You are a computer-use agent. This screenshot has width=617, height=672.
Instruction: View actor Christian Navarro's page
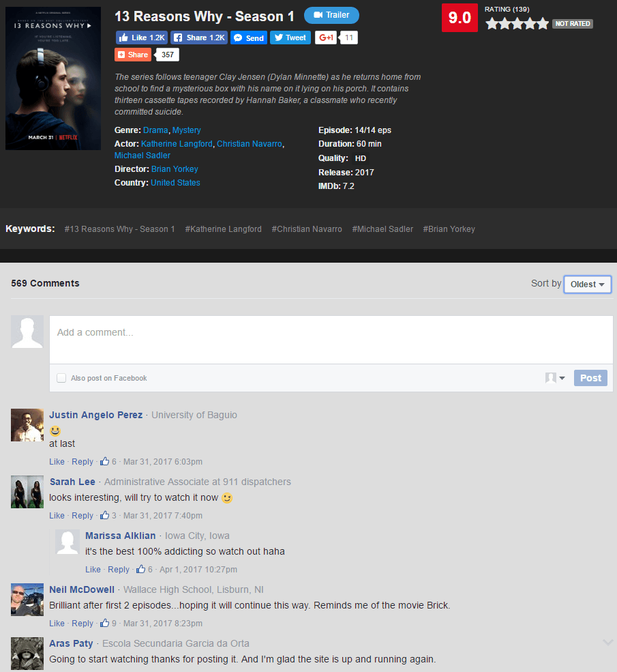click(250, 143)
